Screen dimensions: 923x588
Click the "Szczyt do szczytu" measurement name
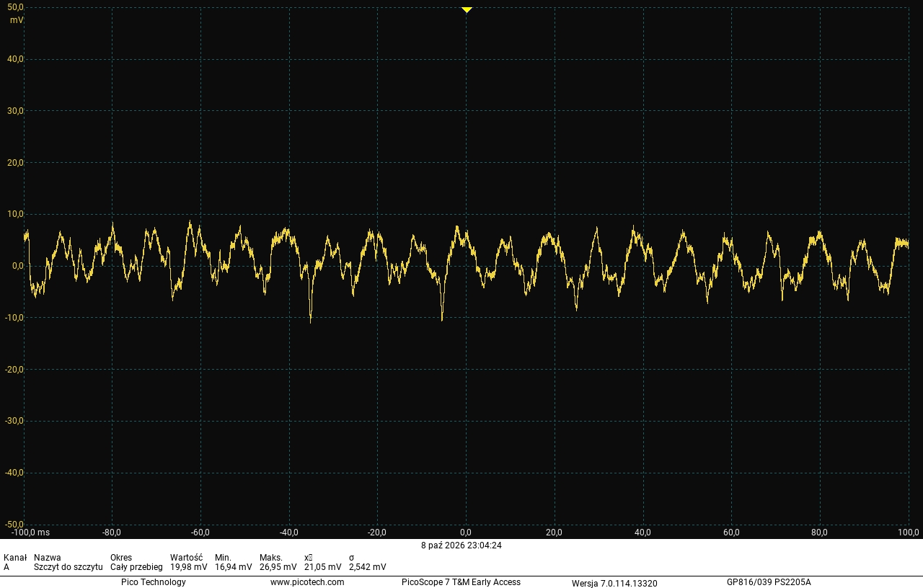69,567
